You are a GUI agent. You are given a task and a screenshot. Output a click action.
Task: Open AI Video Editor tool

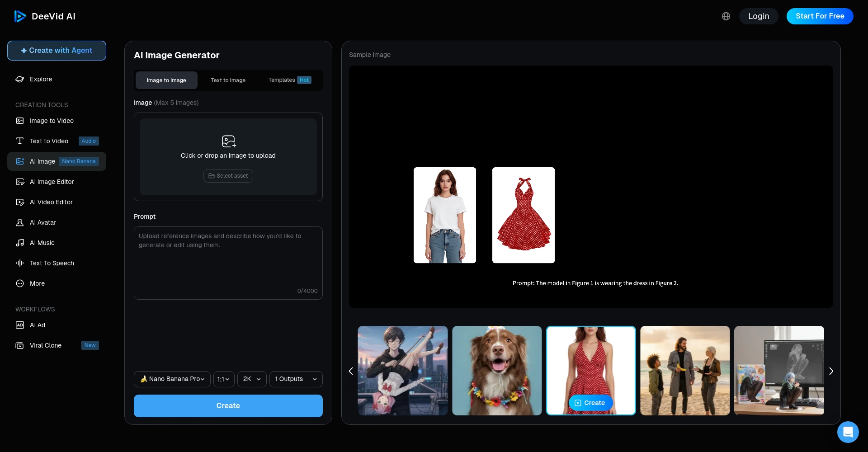pos(51,202)
